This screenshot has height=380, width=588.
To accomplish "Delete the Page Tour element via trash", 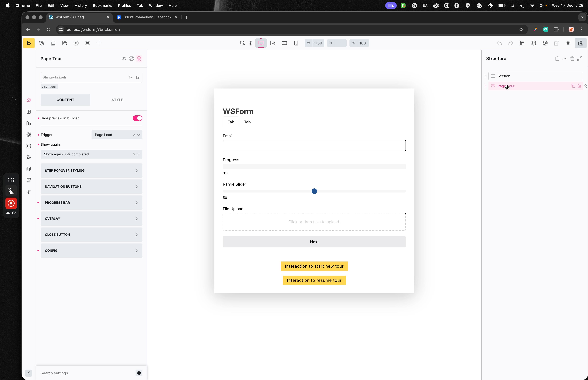I will (579, 86).
